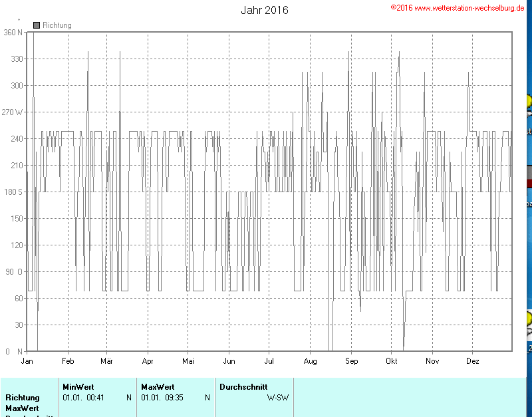This screenshot has height=417, width=532.
Task: Click the Dez month label
Action: coord(473,361)
